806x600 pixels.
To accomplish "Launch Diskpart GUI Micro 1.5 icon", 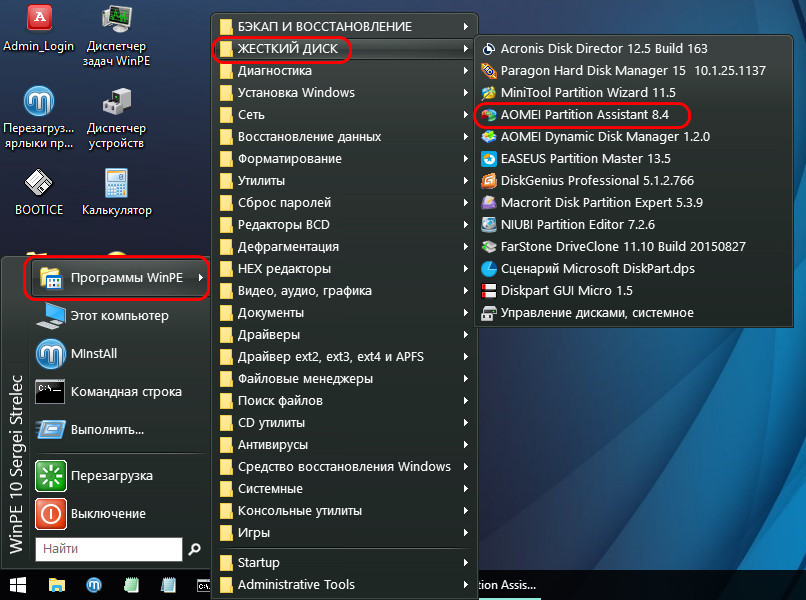I will pos(488,291).
